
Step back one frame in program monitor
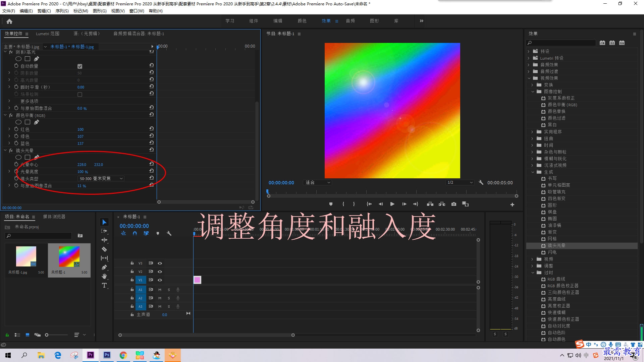pos(381,204)
